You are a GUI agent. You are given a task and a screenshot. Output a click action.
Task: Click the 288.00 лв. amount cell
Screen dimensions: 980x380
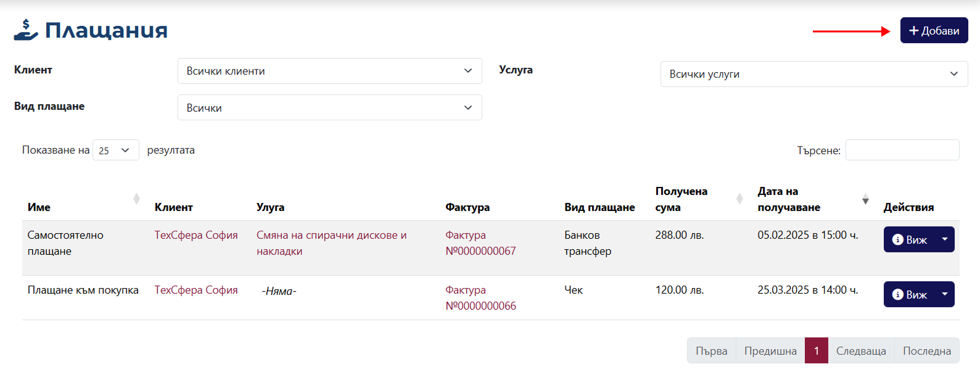680,235
